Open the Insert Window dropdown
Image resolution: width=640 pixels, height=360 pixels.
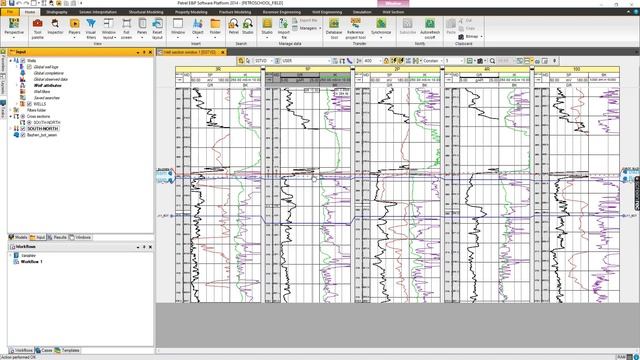(x=178, y=28)
